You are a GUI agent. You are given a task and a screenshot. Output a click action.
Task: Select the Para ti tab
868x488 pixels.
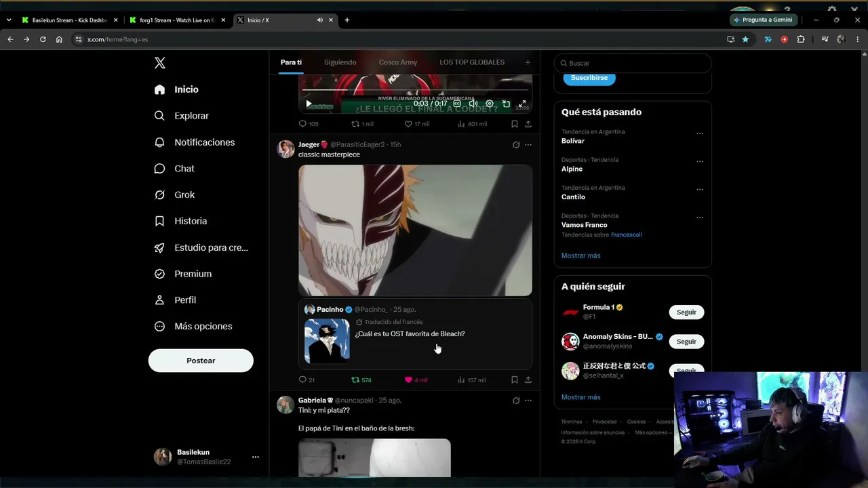click(x=291, y=62)
